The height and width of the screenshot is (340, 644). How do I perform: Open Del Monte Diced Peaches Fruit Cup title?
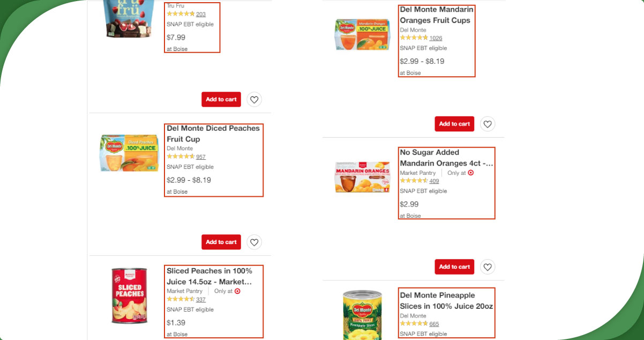(x=213, y=134)
